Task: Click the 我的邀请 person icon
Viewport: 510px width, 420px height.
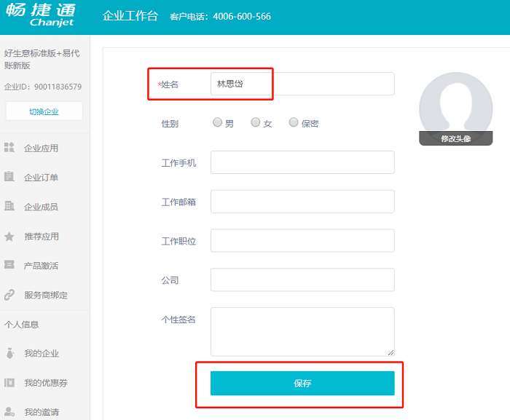Action: point(9,411)
